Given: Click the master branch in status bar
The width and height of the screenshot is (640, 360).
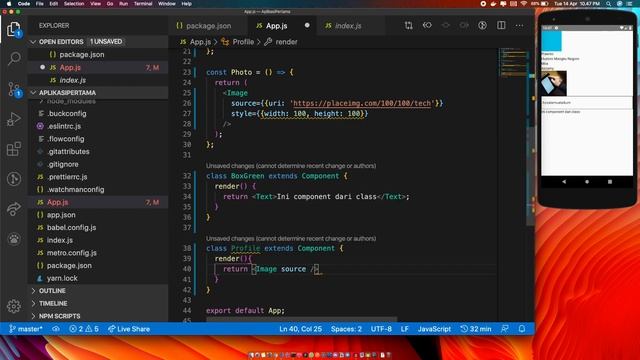Looking at the screenshot, I should (26, 329).
